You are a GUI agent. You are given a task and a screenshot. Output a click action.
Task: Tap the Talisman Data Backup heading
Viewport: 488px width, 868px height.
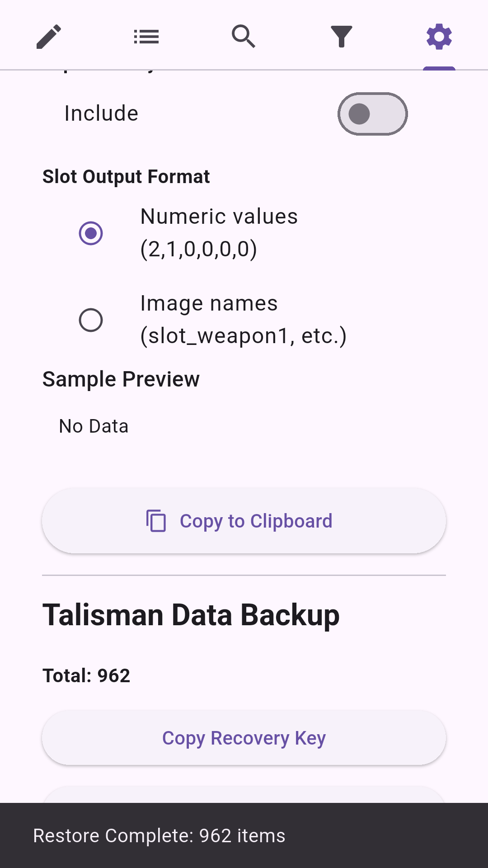pyautogui.click(x=191, y=614)
